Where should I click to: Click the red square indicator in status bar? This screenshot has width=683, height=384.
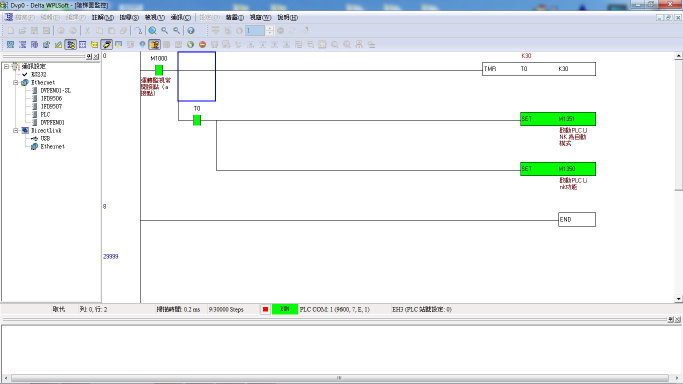click(x=265, y=309)
